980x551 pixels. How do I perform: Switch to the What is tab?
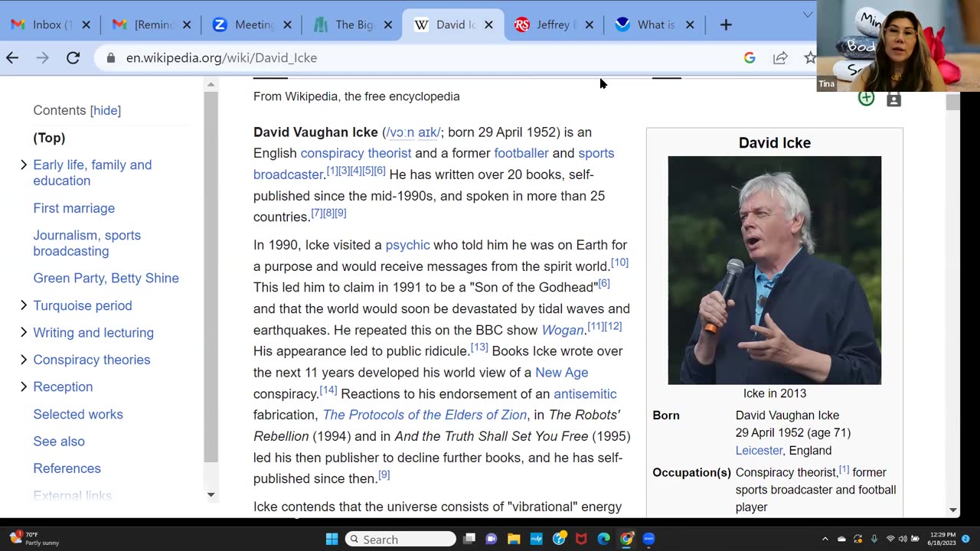click(x=653, y=24)
